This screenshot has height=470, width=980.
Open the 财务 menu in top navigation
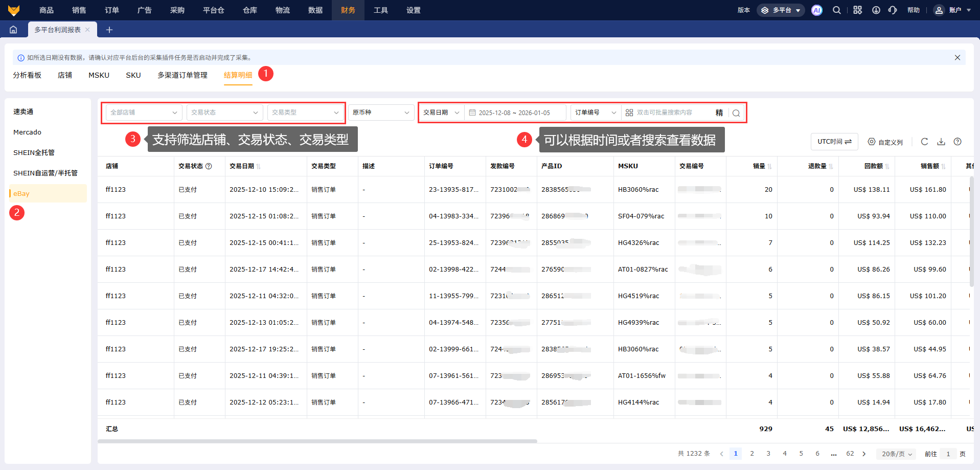tap(348, 10)
